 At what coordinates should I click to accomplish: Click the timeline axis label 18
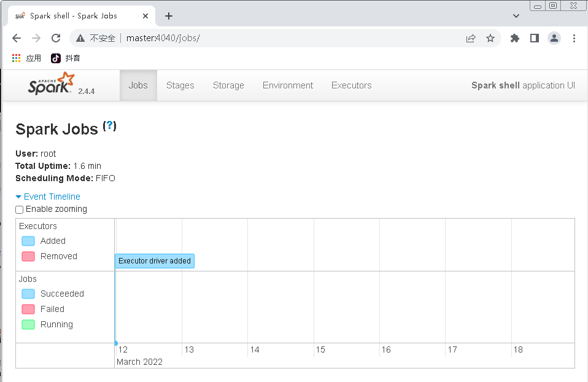coord(518,349)
